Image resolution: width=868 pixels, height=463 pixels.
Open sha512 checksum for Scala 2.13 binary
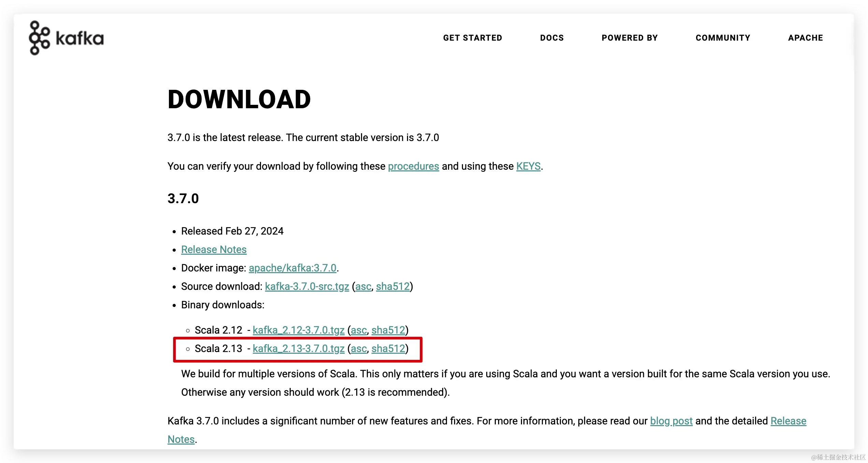388,349
